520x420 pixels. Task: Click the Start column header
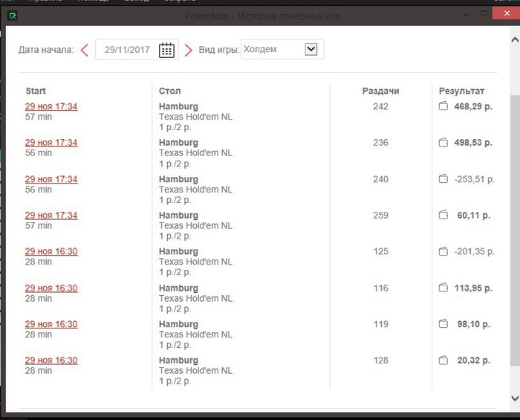pyautogui.click(x=36, y=91)
